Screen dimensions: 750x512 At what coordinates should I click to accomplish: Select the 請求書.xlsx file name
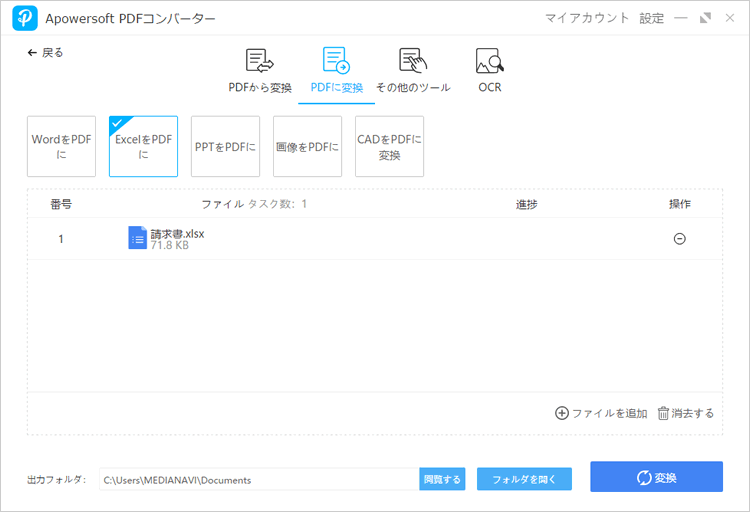(x=177, y=234)
